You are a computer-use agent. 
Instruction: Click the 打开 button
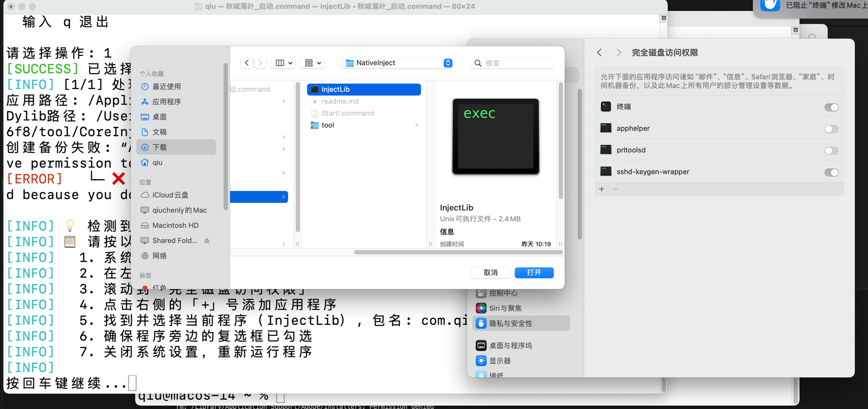[534, 272]
